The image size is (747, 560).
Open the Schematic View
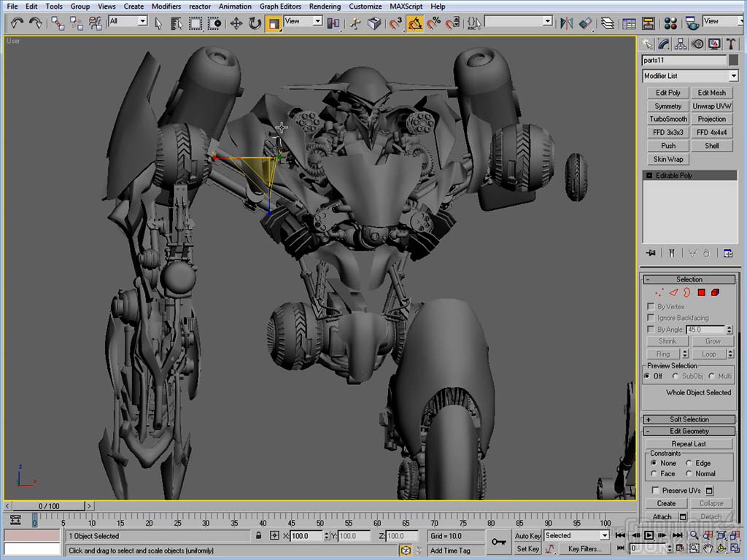pyautogui.click(x=649, y=23)
